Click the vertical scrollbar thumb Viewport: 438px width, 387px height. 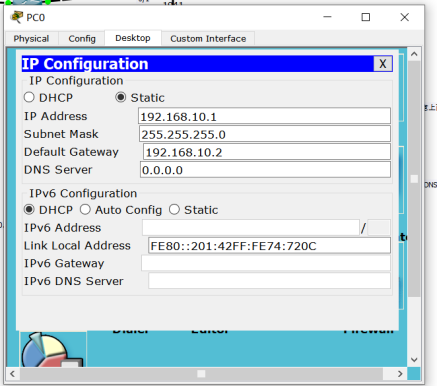point(414,179)
